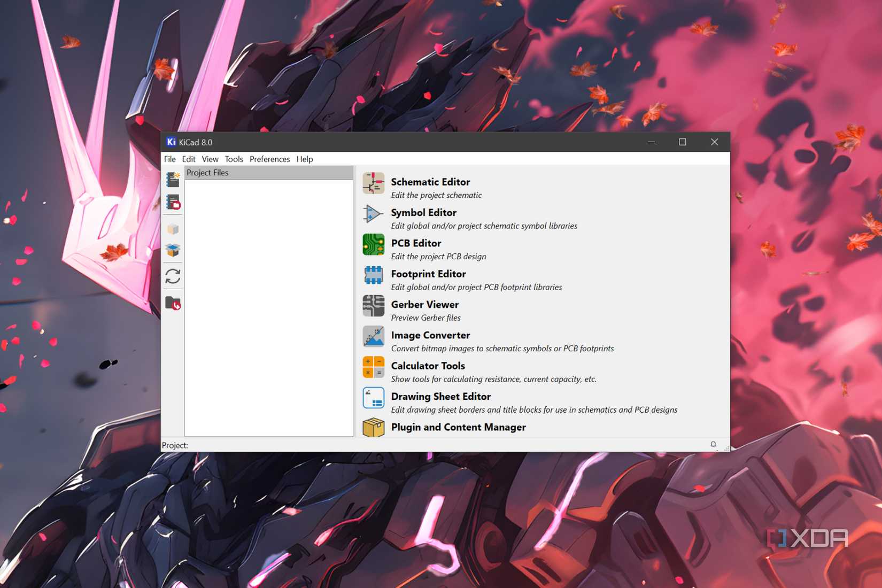The image size is (882, 588).
Task: Minimize the KiCad window
Action: pos(651,142)
